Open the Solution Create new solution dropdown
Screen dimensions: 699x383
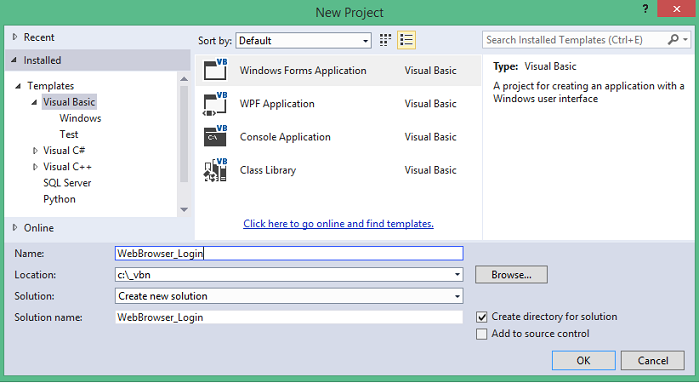(457, 296)
